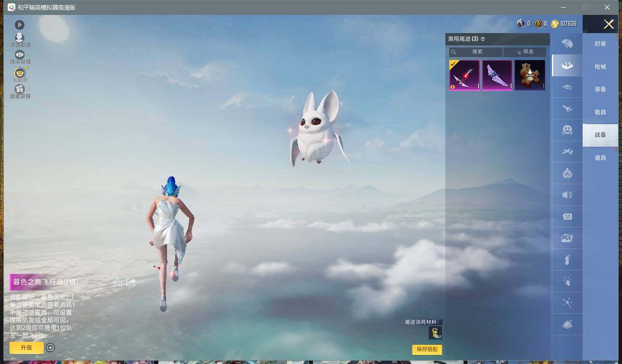Switch to the 载具 tab
The height and width of the screenshot is (364, 622).
600,112
